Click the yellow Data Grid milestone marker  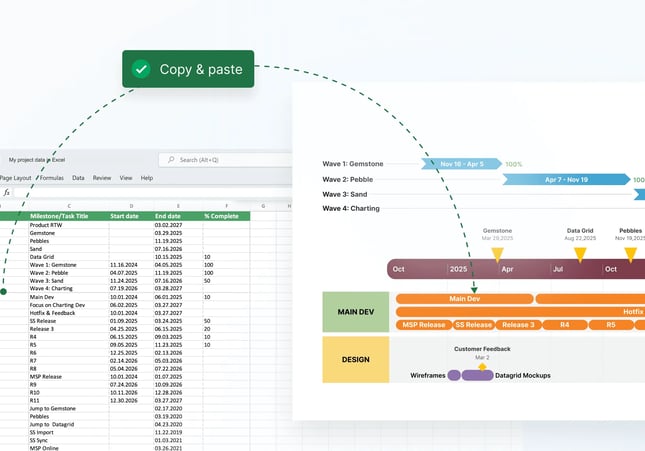(x=580, y=255)
